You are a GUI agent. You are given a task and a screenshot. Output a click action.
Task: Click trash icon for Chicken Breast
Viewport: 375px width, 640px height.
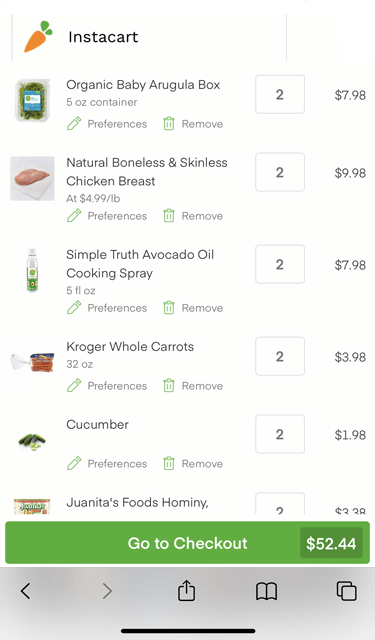[169, 216]
